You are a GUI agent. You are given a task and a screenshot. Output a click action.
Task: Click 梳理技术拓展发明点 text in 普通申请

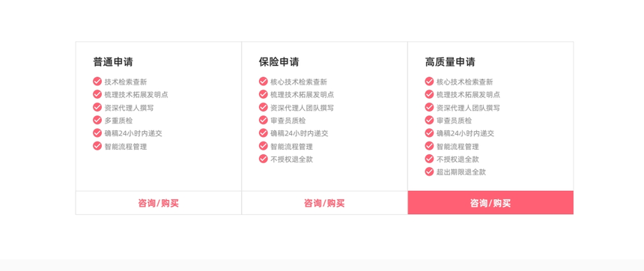coord(136,95)
